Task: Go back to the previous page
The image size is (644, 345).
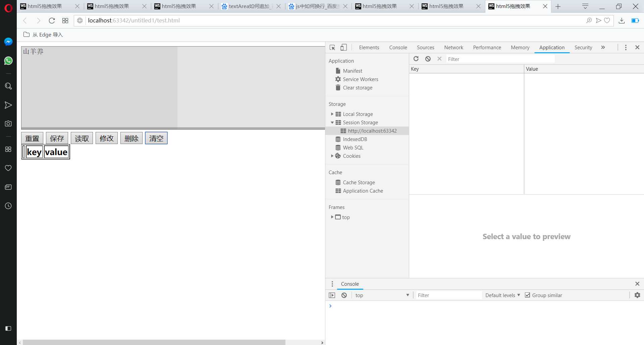Action: 25,20
